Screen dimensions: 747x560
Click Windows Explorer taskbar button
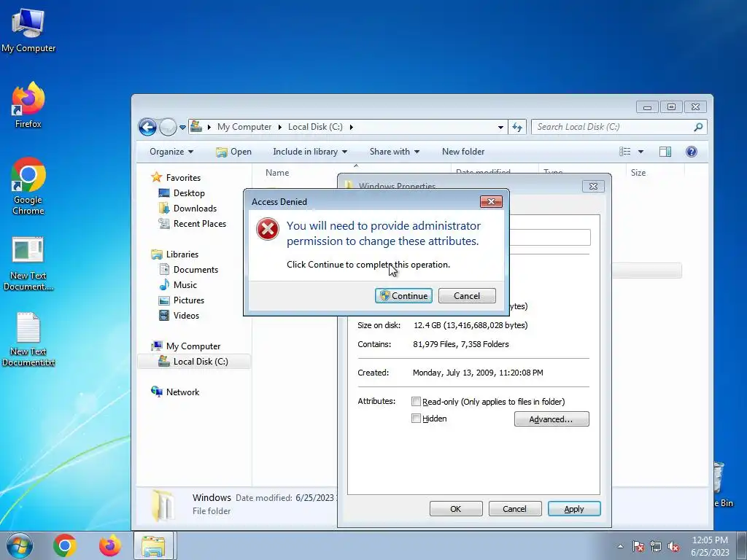[x=153, y=545]
